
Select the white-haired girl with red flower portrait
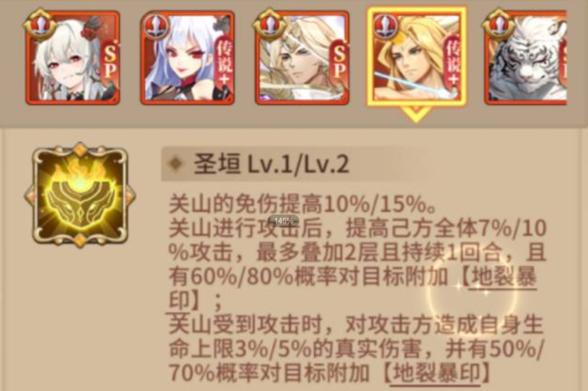73,57
